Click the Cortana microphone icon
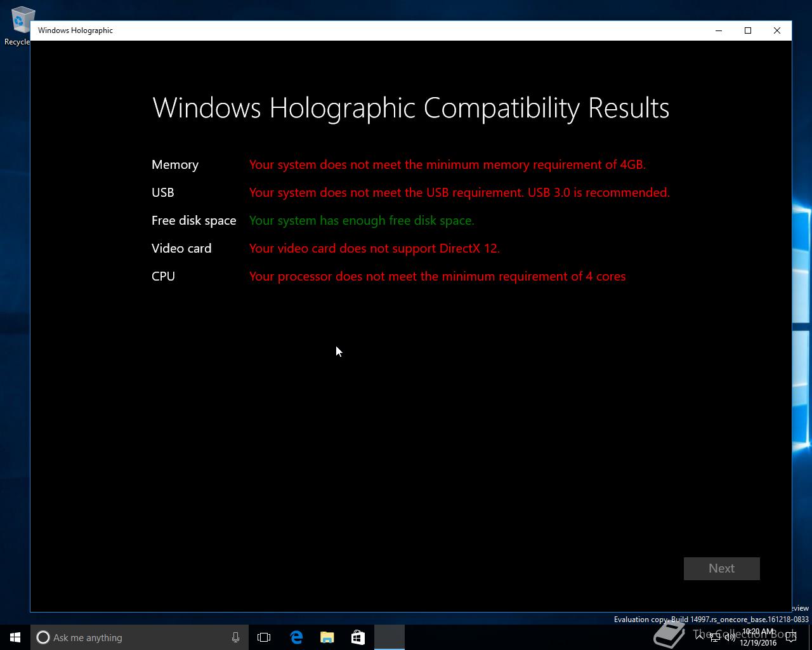Image resolution: width=812 pixels, height=650 pixels. coord(235,637)
